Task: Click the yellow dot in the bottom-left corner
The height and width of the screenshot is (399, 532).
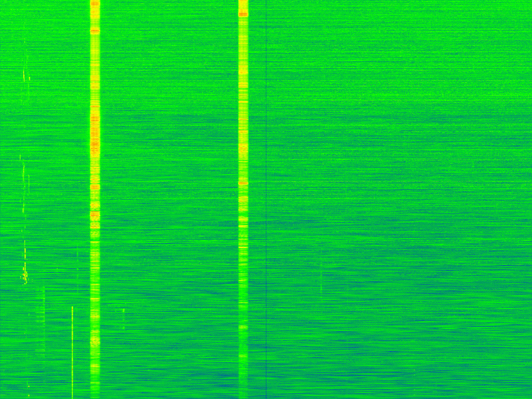Action: (29, 395)
